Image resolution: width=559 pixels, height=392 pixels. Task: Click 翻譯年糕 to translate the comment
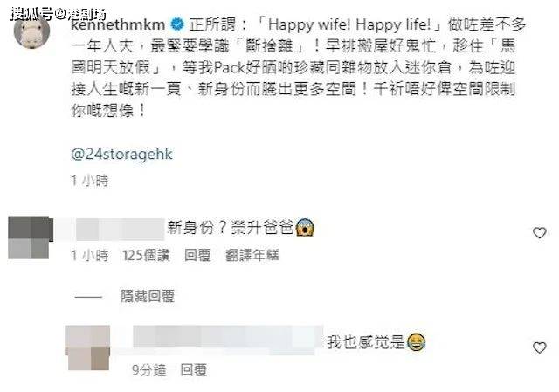click(x=252, y=255)
